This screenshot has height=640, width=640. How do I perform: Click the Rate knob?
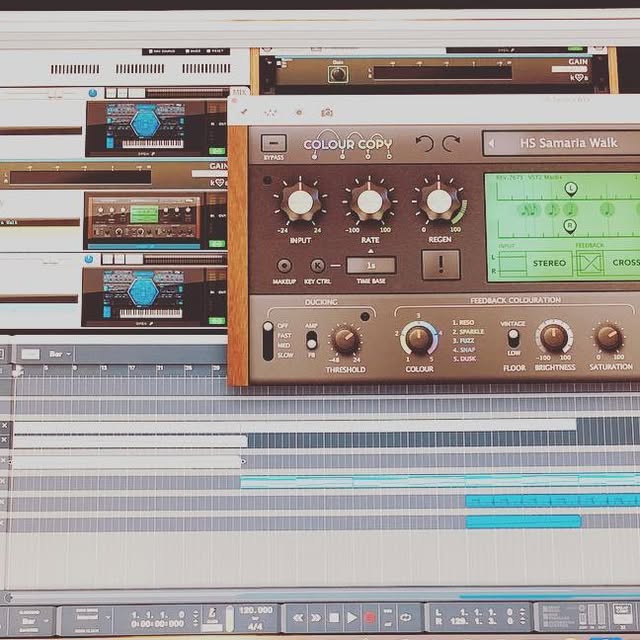(369, 202)
